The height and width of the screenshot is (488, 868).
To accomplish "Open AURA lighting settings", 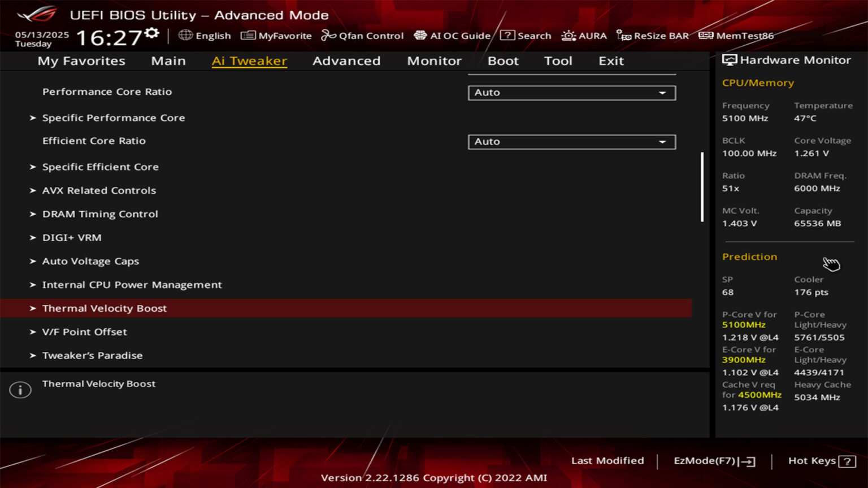I will click(584, 35).
